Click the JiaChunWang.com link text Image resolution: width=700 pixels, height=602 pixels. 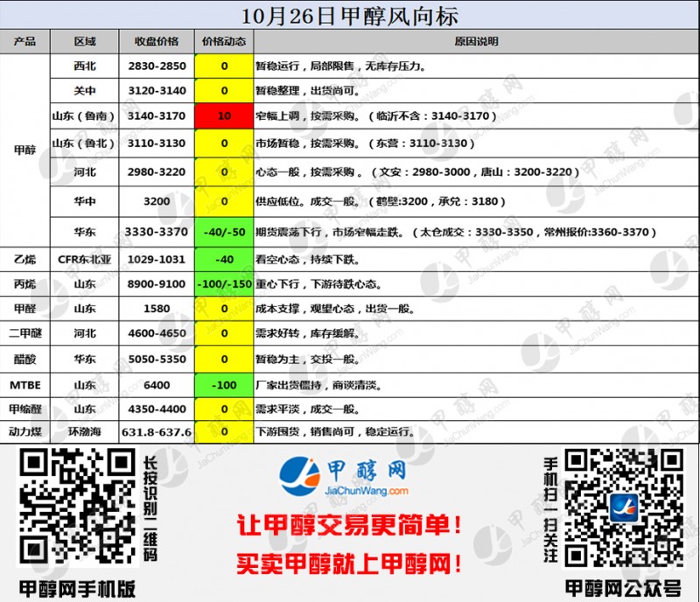366,491
